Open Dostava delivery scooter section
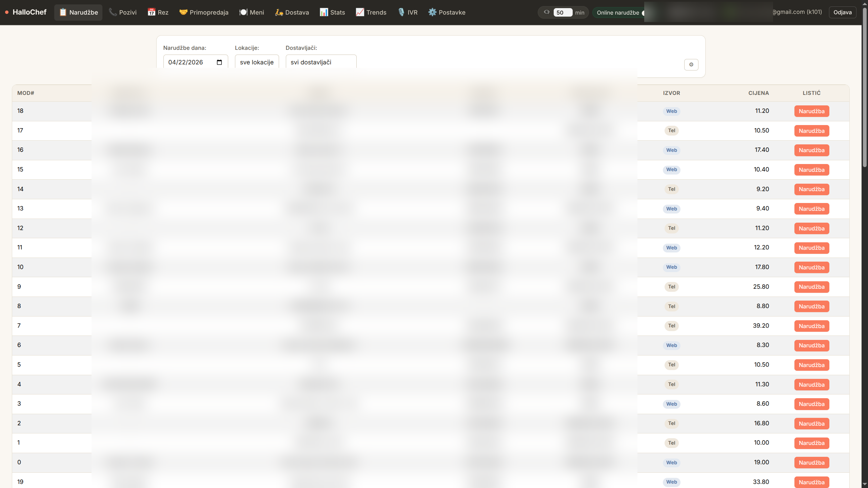The height and width of the screenshot is (488, 868). pyautogui.click(x=292, y=13)
